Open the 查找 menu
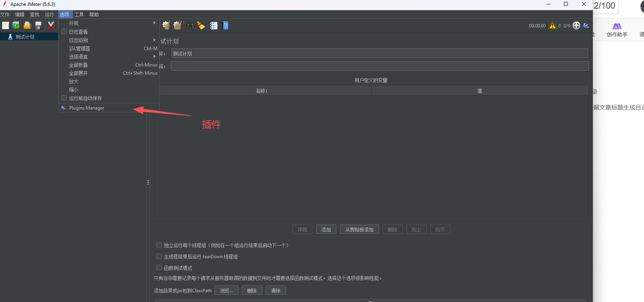This screenshot has height=302, width=644. [34, 14]
